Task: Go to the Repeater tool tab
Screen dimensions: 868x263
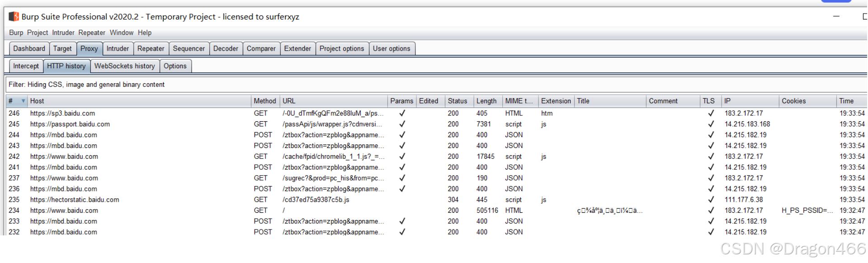Action: click(x=151, y=48)
